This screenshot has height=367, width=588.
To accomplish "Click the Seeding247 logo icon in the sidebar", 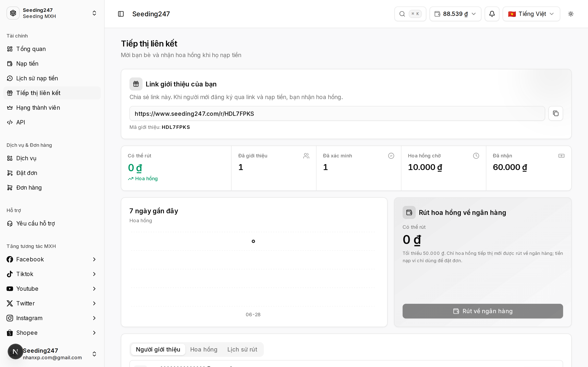I will point(13,13).
